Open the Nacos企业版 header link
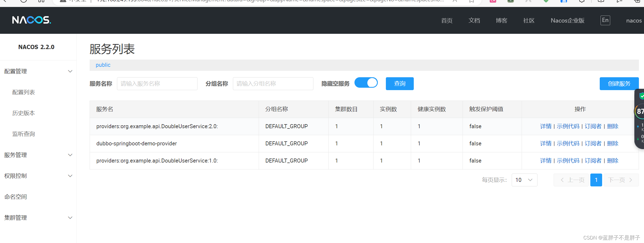This screenshot has width=644, height=243. (x=568, y=21)
